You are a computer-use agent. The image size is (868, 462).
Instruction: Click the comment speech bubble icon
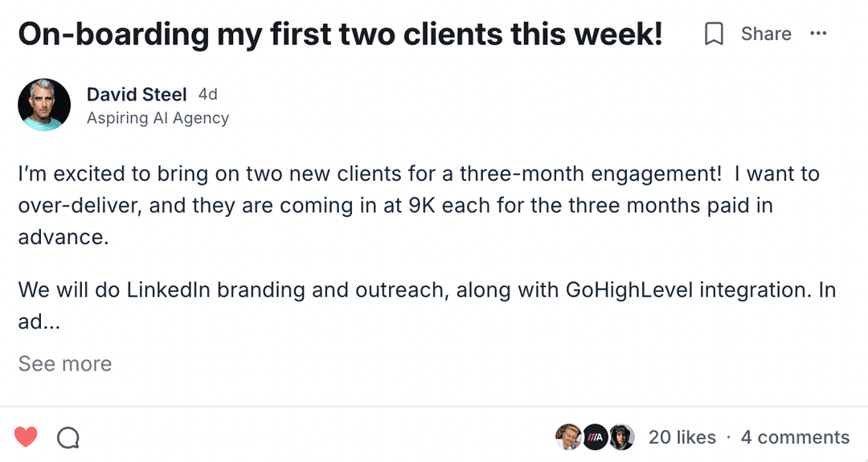pos(68,437)
